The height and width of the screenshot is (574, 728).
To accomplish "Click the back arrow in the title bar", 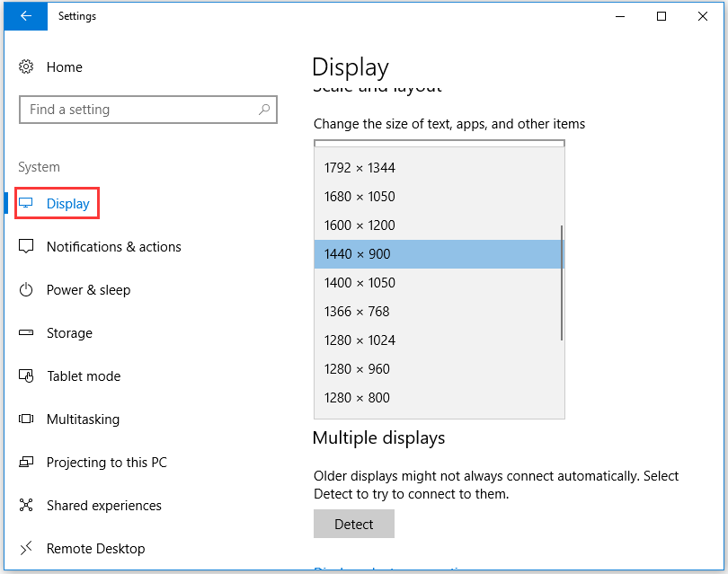I will [x=26, y=16].
